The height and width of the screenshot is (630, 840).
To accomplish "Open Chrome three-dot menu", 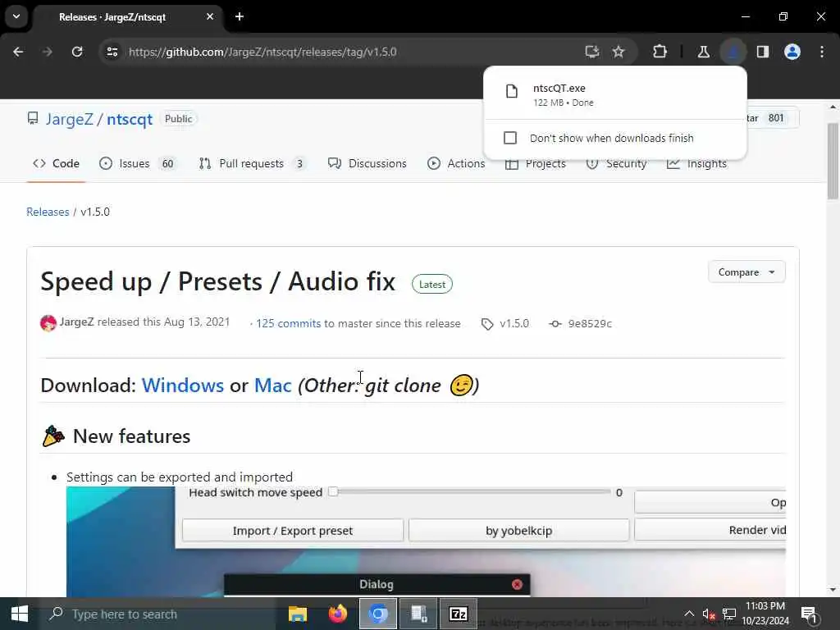I will point(822,52).
